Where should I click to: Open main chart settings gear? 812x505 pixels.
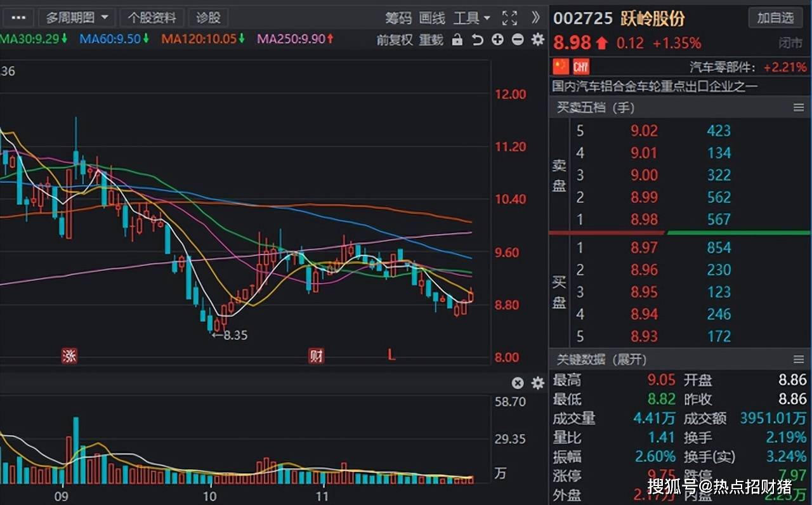click(538, 39)
